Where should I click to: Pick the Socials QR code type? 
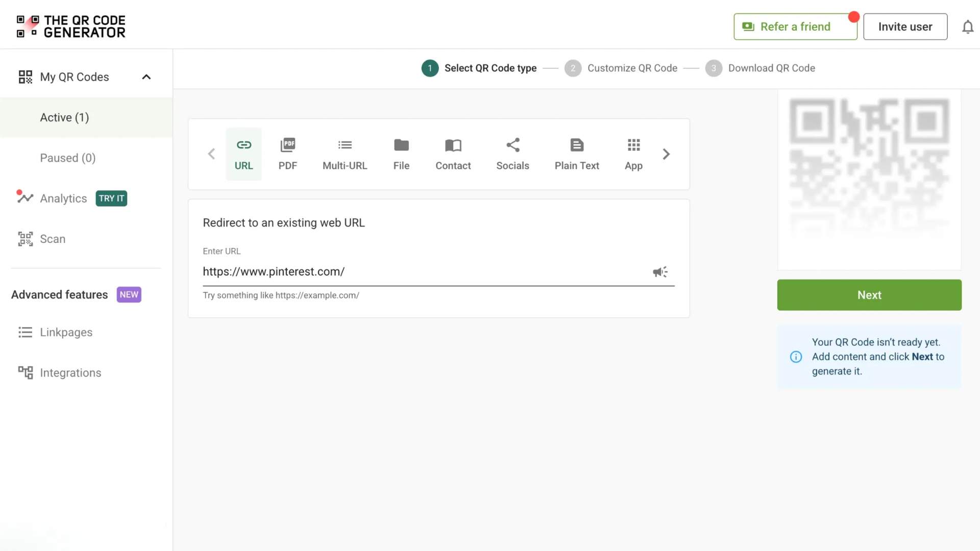[512, 154]
